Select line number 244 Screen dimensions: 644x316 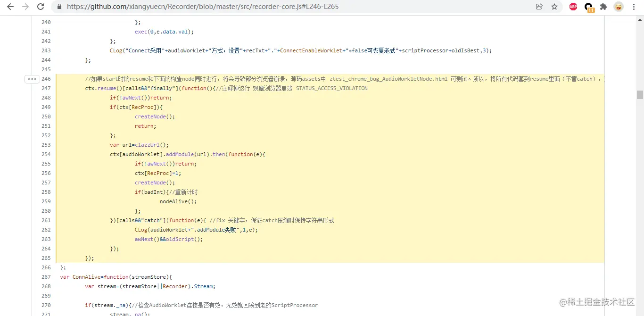click(x=46, y=60)
